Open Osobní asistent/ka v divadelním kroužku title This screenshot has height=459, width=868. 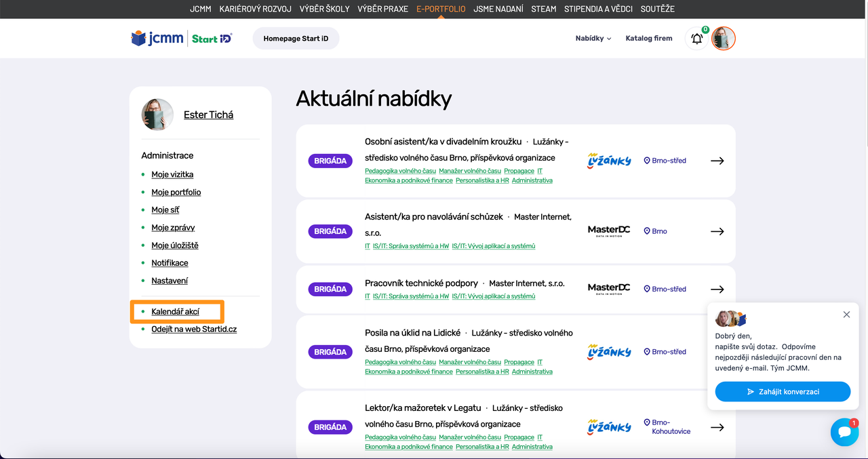(x=443, y=141)
